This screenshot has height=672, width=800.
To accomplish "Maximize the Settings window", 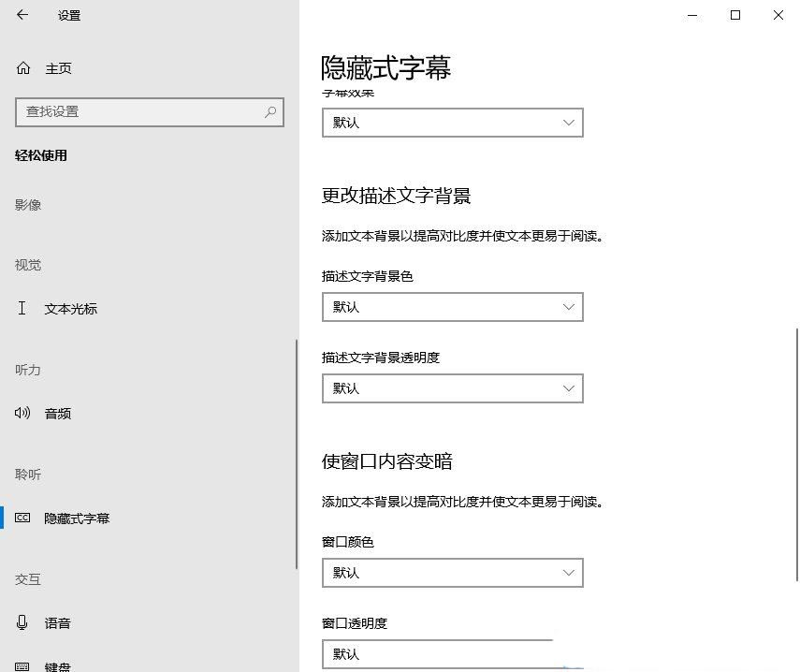I will [735, 15].
